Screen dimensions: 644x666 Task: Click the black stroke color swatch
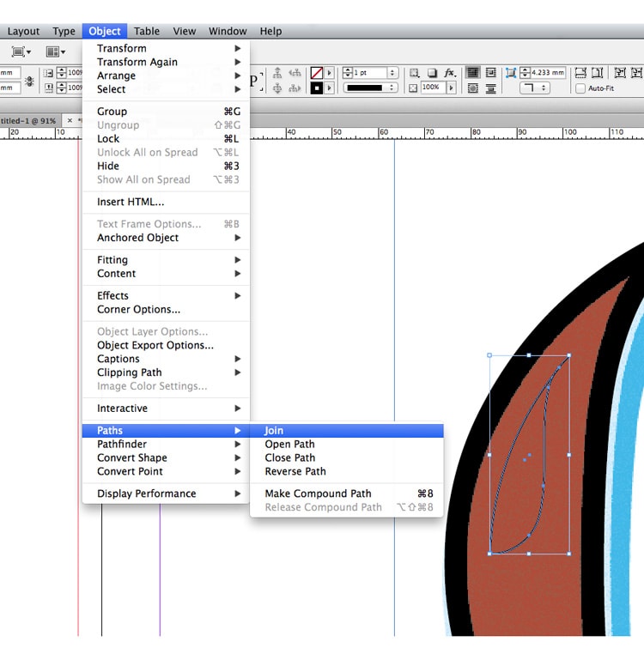tap(316, 88)
